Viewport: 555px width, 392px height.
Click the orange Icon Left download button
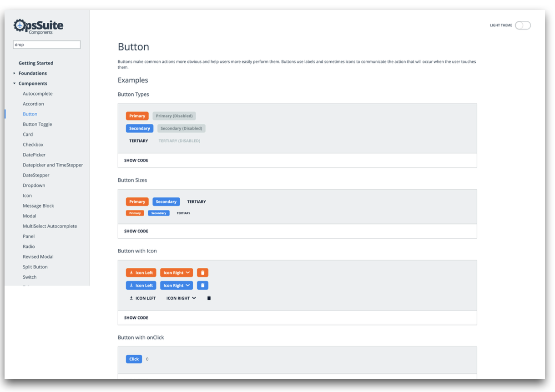(141, 273)
